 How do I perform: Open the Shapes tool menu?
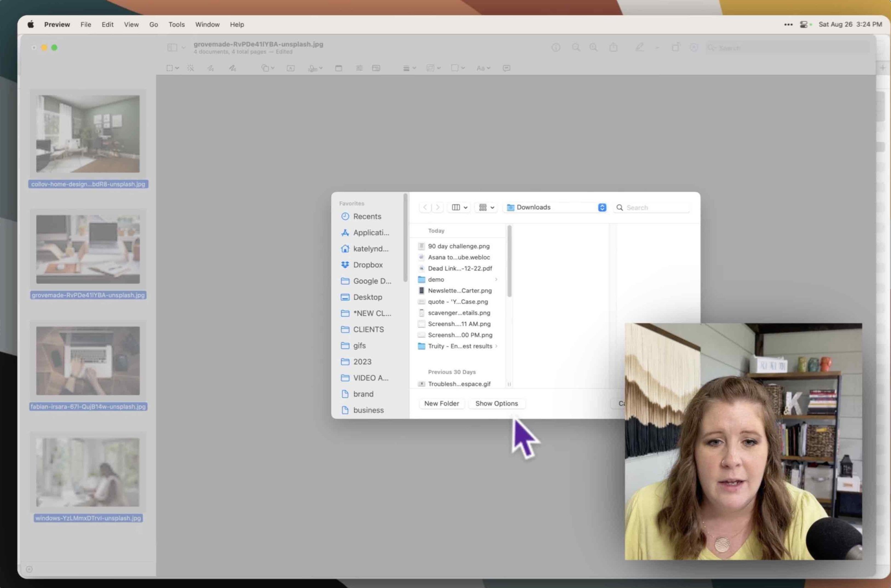(268, 68)
